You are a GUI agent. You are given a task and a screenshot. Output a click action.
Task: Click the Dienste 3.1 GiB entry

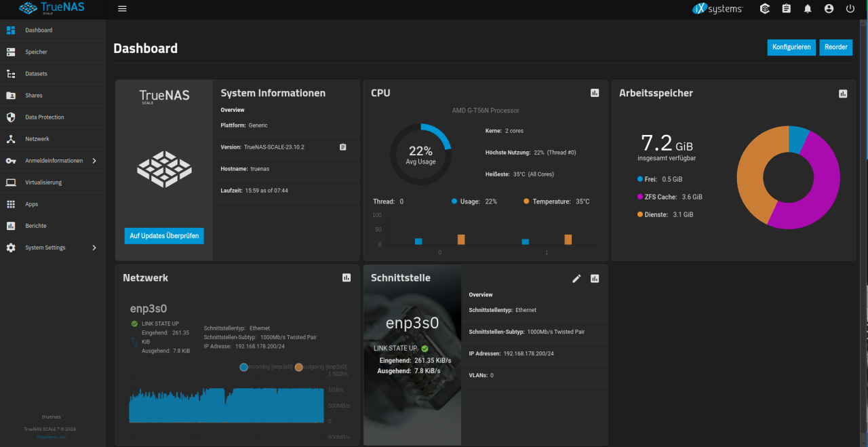pyautogui.click(x=666, y=214)
